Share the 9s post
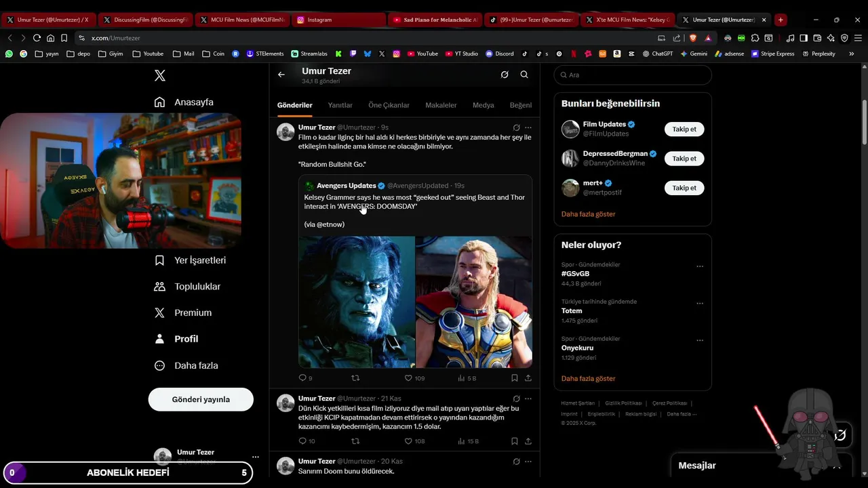The image size is (868, 488). [528, 378]
